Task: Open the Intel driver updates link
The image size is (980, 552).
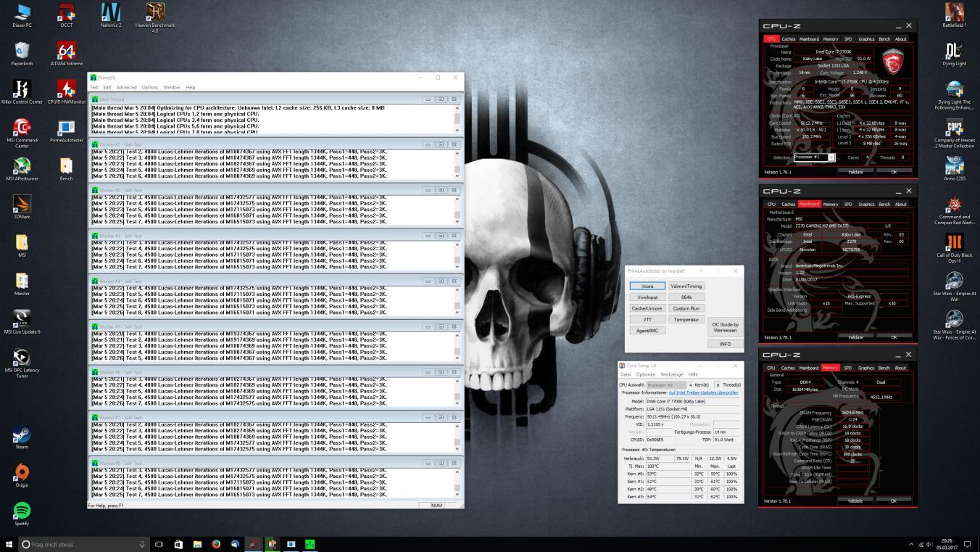Action: pos(703,392)
